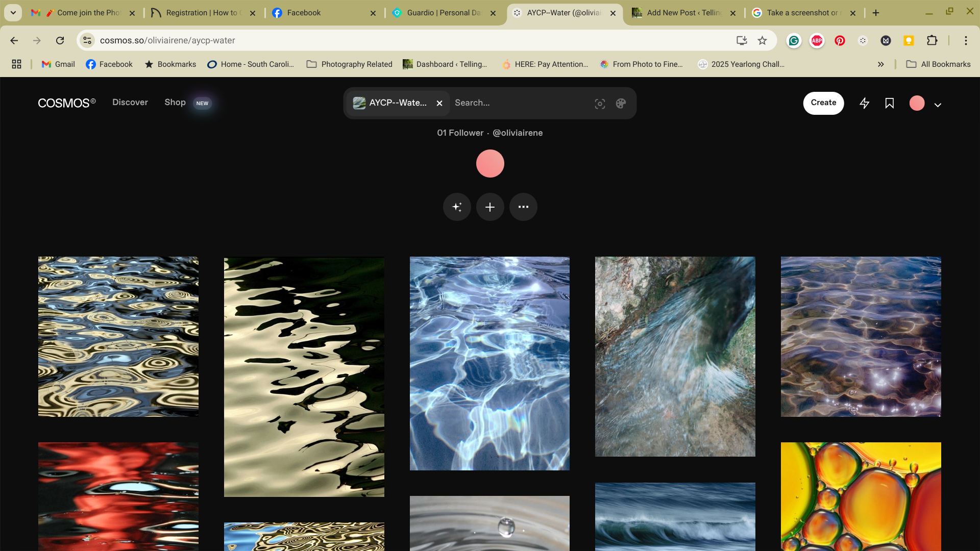Screen dimensions: 980x551
Task: Open the tab search dropdown arrow
Action: (13, 13)
